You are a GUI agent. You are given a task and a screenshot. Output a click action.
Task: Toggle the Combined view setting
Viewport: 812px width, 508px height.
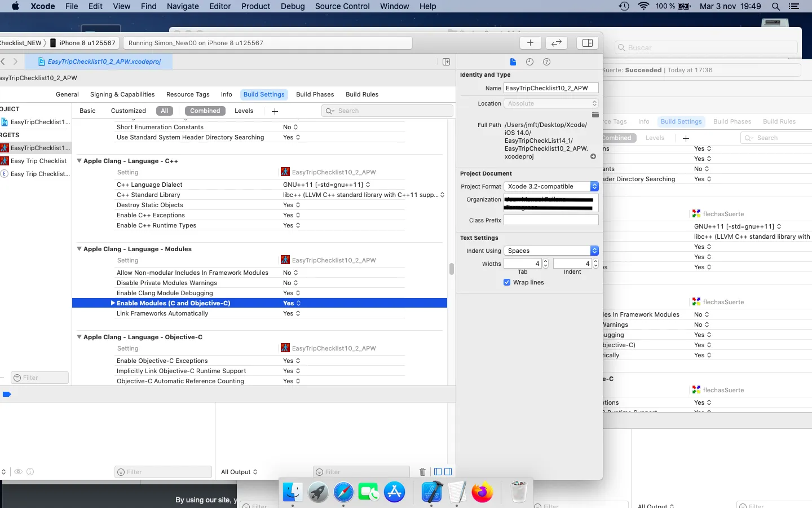click(x=205, y=111)
